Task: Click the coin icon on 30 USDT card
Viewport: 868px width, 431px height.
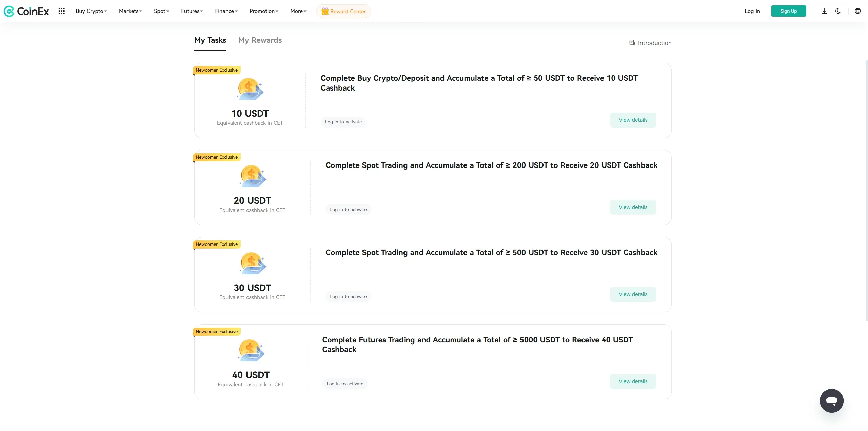Action: click(x=253, y=263)
